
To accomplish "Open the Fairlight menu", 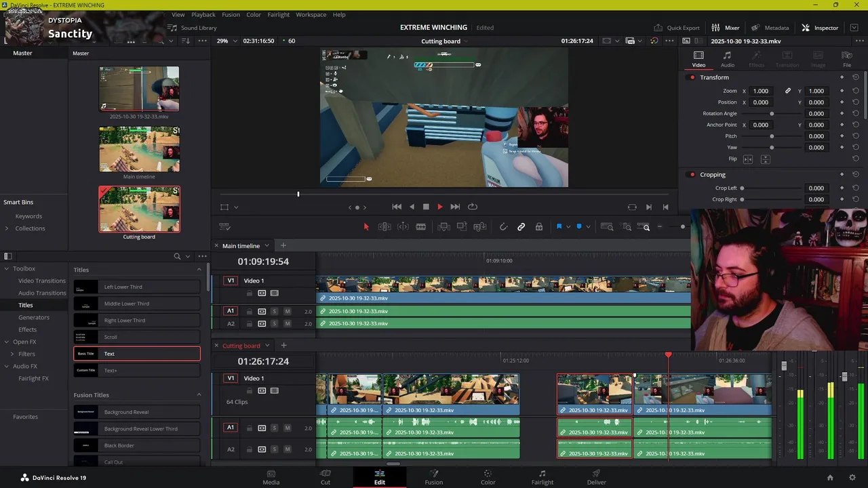I will [278, 14].
